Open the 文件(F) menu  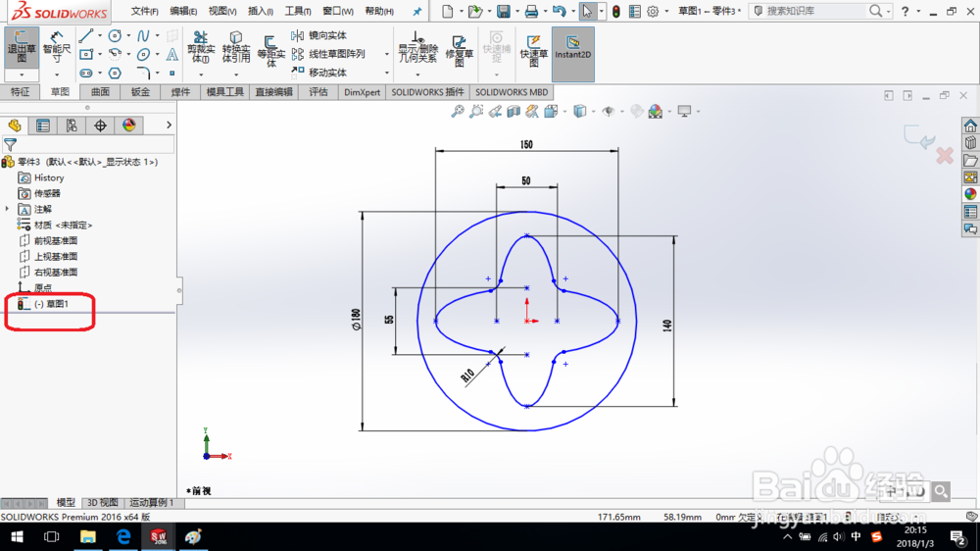[x=144, y=11]
